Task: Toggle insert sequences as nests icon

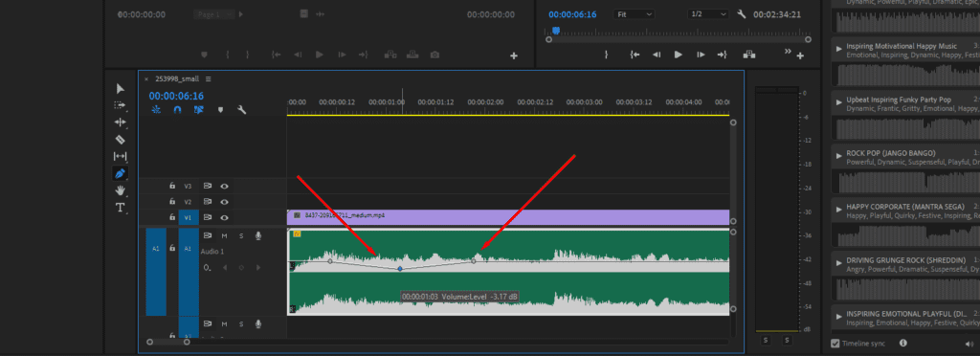Action: coord(156,109)
